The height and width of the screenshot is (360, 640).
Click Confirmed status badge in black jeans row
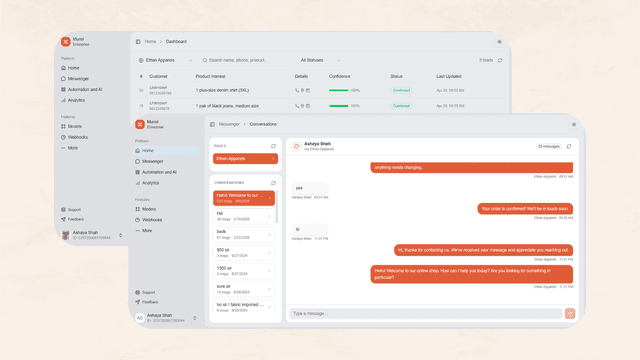click(401, 106)
